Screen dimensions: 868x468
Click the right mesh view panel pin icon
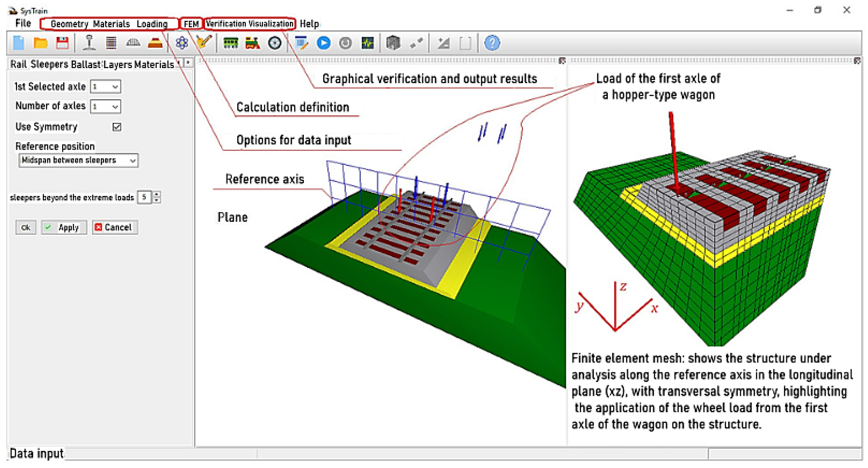click(x=857, y=61)
